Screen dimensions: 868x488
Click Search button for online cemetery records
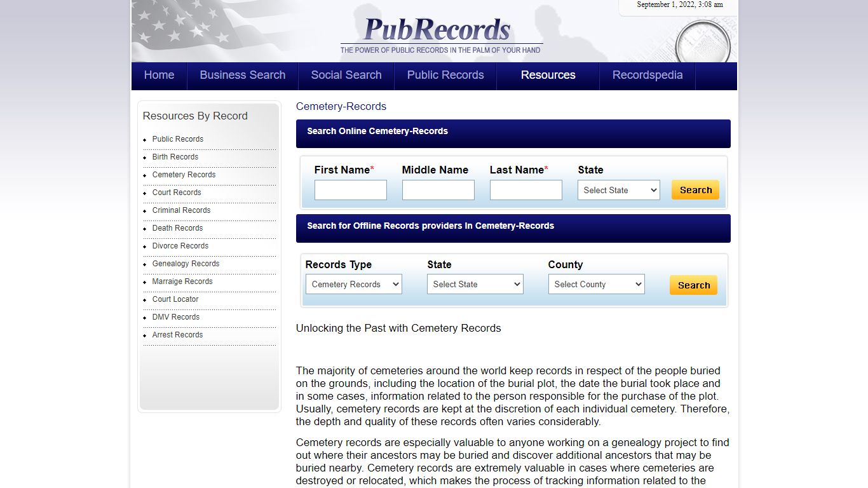(696, 190)
